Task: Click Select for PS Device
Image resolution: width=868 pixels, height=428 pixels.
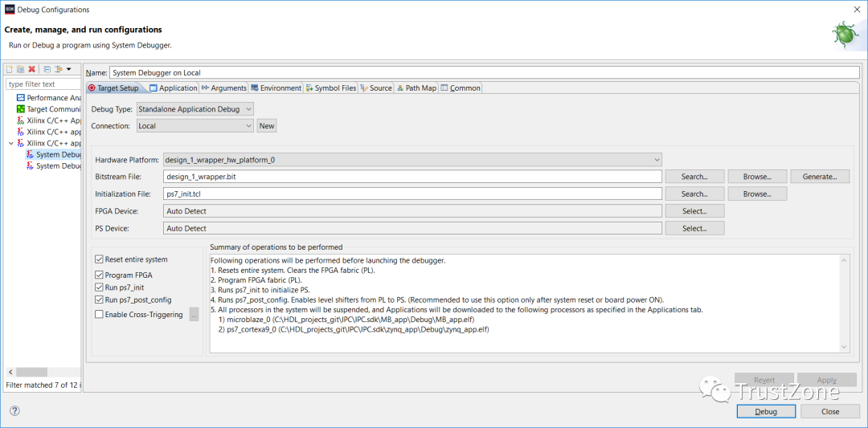Action: click(x=694, y=228)
